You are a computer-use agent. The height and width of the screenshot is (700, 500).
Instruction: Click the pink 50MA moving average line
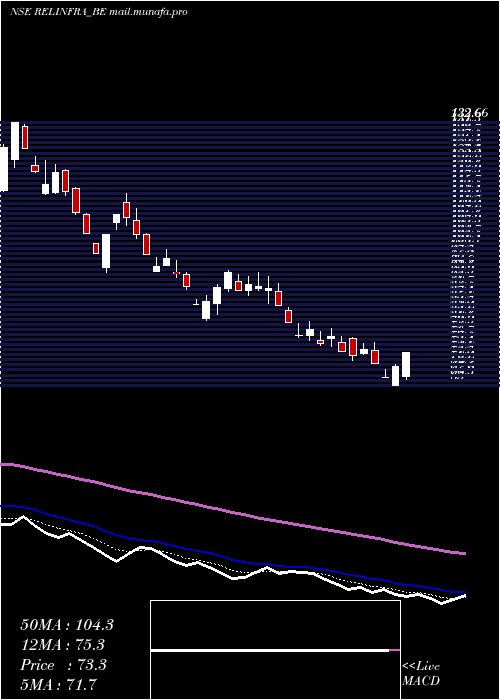point(232,512)
